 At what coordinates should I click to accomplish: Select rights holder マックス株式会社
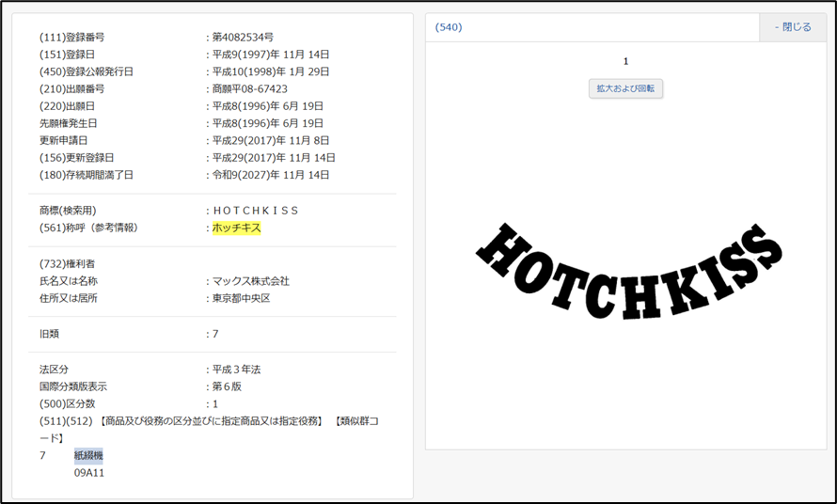click(x=251, y=281)
